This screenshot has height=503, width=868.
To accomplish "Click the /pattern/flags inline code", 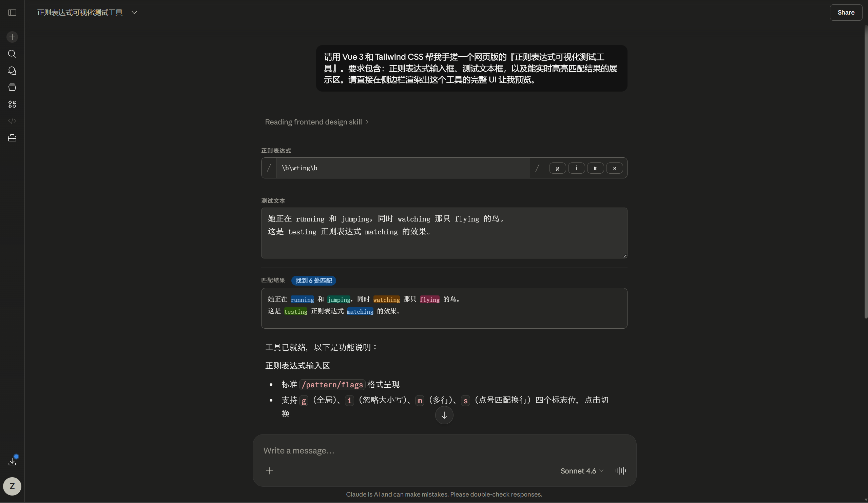I will pyautogui.click(x=332, y=385).
